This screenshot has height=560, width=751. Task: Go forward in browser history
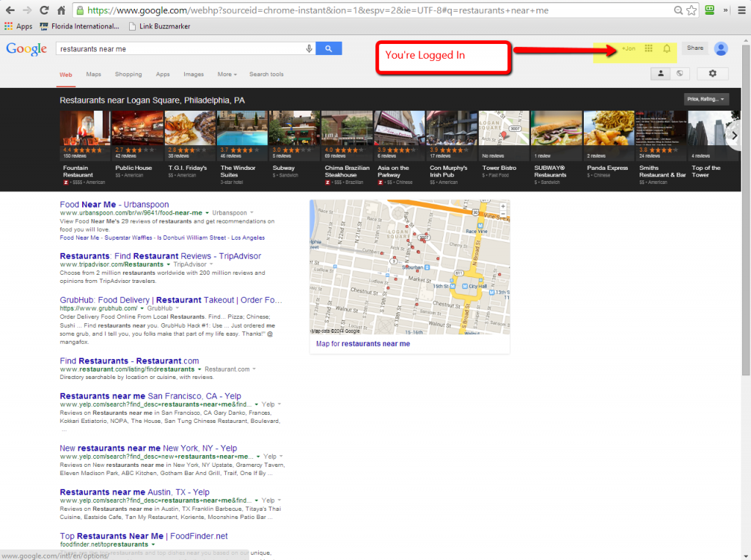[27, 10]
